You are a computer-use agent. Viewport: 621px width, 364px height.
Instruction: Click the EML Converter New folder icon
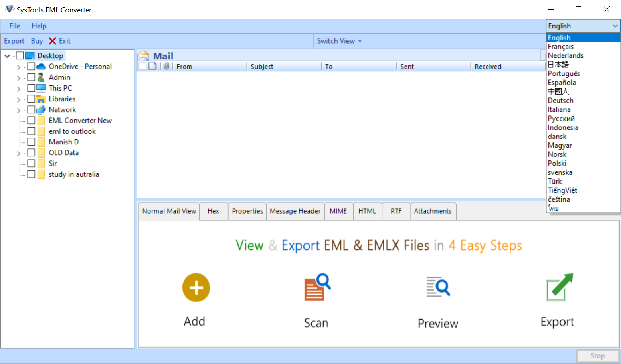[41, 121]
